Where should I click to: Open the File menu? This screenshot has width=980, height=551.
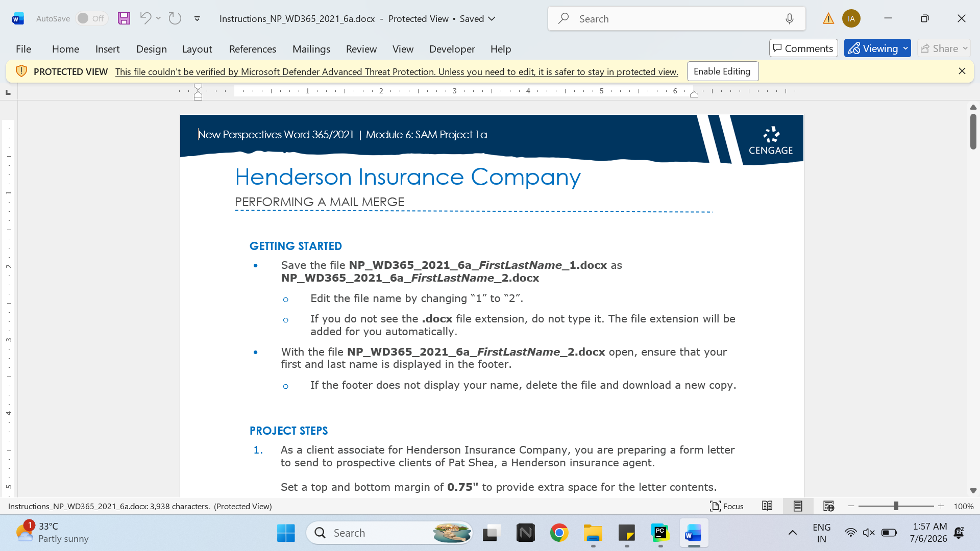pos(23,48)
